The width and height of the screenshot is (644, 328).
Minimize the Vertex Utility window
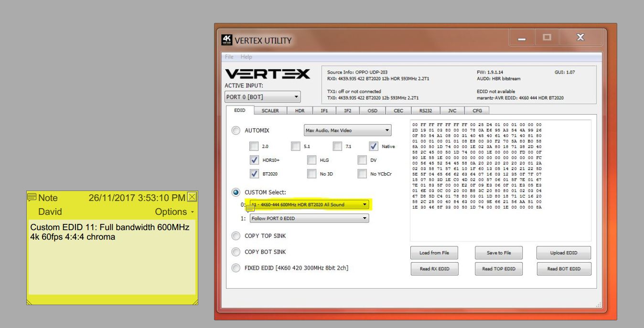(x=523, y=37)
